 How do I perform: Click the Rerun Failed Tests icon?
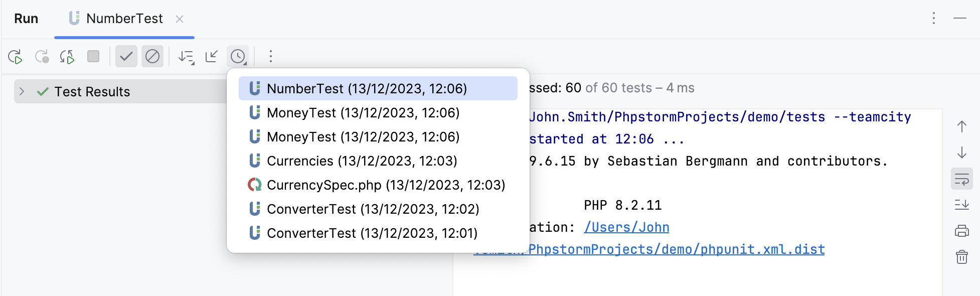tap(42, 57)
